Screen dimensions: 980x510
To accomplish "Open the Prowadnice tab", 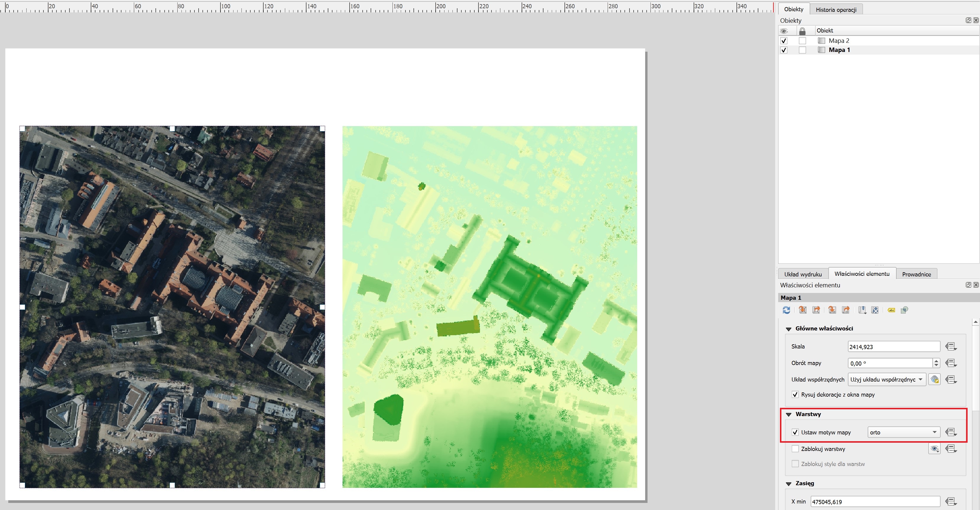I will pyautogui.click(x=916, y=274).
